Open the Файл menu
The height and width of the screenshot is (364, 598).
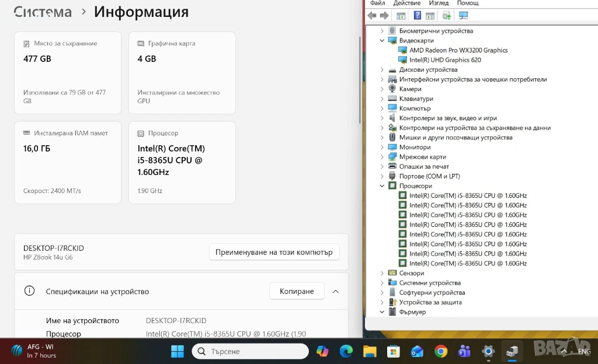377,3
